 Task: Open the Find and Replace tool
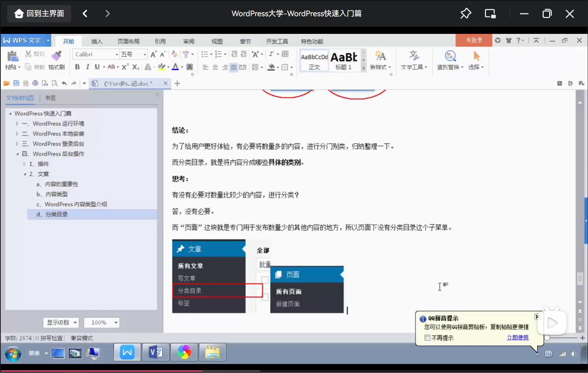point(450,60)
